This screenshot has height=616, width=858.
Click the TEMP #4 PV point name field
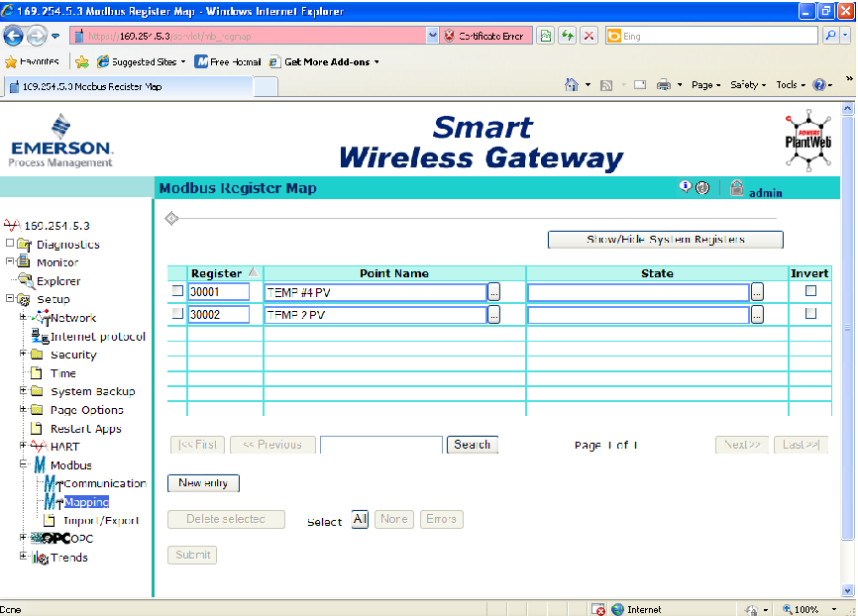click(375, 293)
